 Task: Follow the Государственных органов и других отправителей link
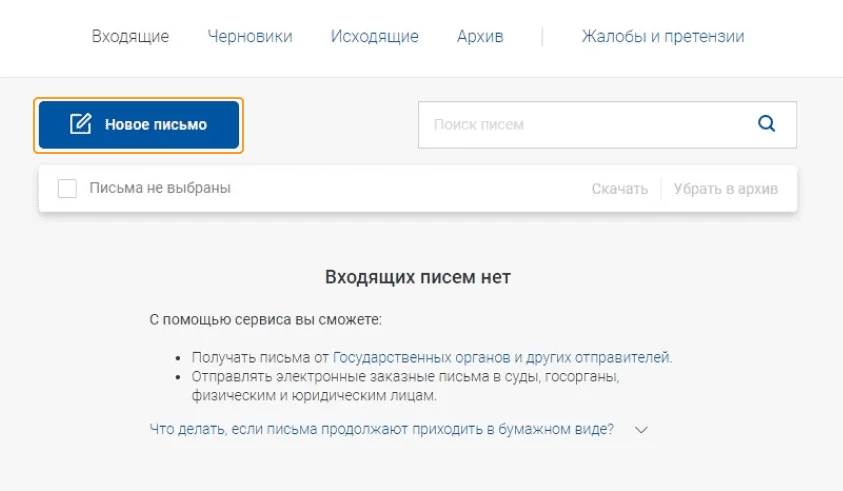coord(502,358)
